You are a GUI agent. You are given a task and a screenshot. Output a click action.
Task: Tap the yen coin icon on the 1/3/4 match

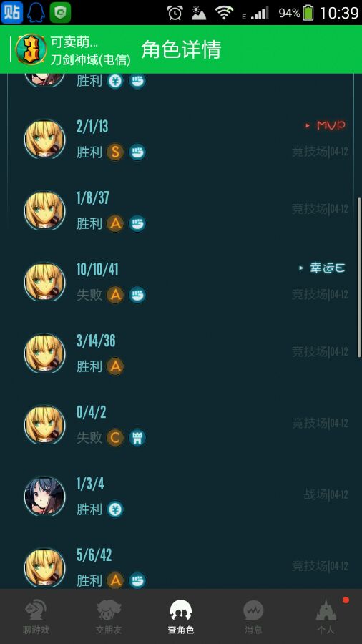[115, 509]
